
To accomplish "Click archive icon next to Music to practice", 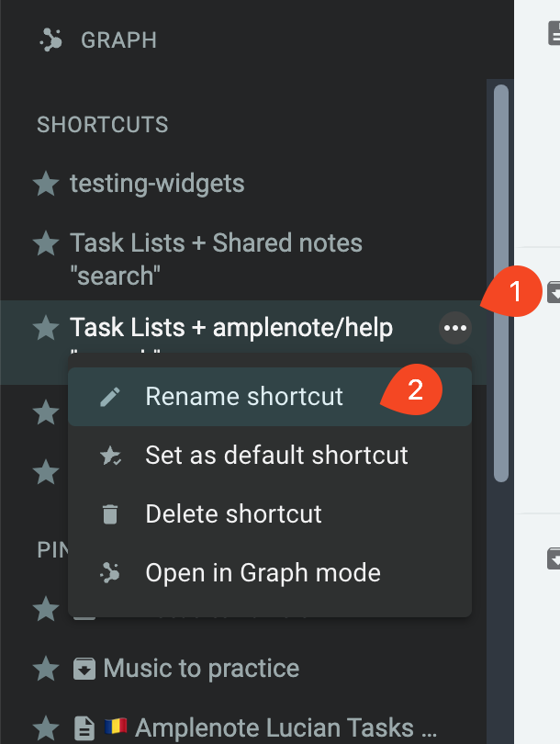I will click(x=84, y=669).
